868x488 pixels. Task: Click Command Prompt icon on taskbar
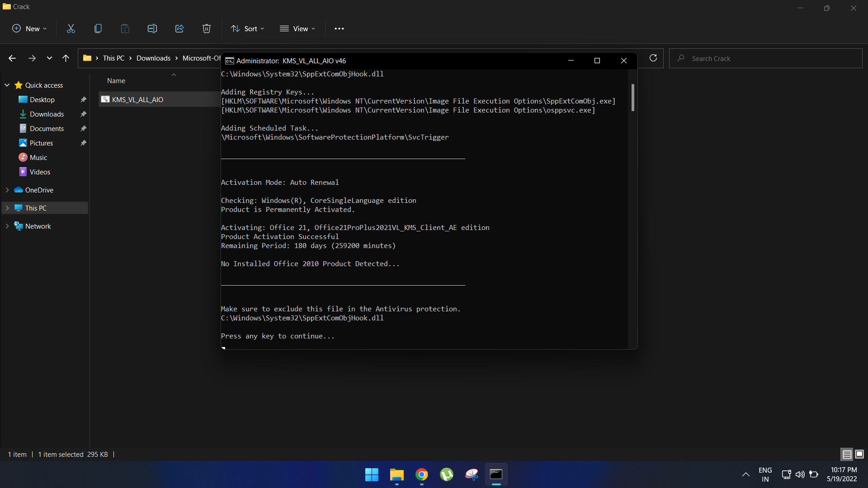point(496,474)
